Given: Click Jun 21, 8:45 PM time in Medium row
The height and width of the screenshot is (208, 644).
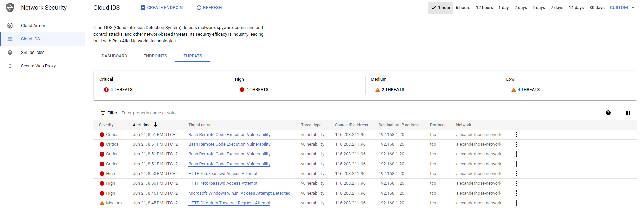Looking at the screenshot, I should 155,203.
